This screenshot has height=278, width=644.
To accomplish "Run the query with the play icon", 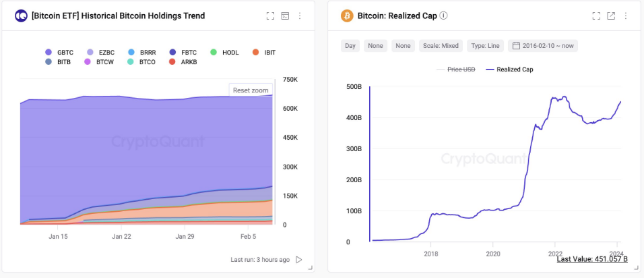I will click(x=299, y=260).
